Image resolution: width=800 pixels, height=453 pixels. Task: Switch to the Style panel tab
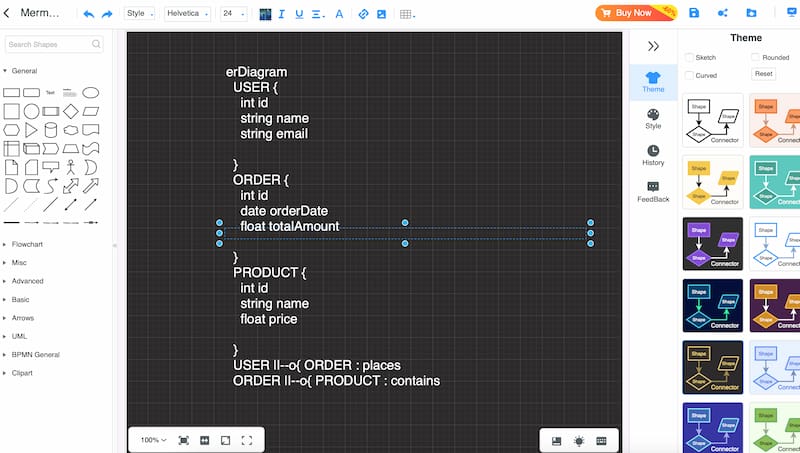(x=653, y=119)
